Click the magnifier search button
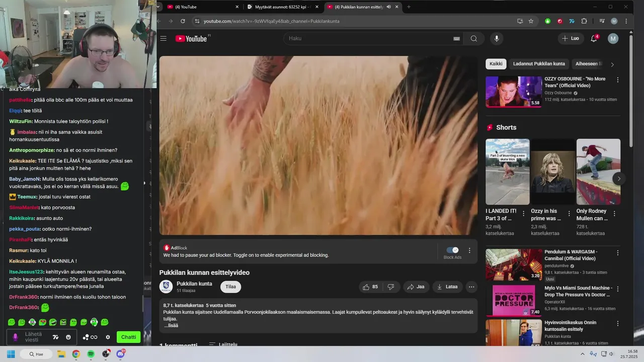 coord(474,39)
